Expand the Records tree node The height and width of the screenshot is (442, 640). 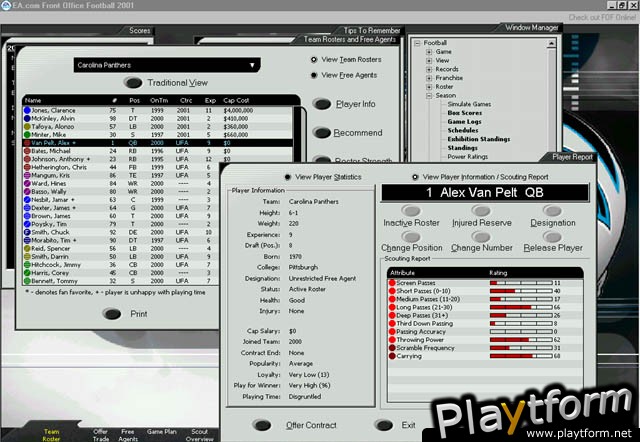[x=429, y=69]
